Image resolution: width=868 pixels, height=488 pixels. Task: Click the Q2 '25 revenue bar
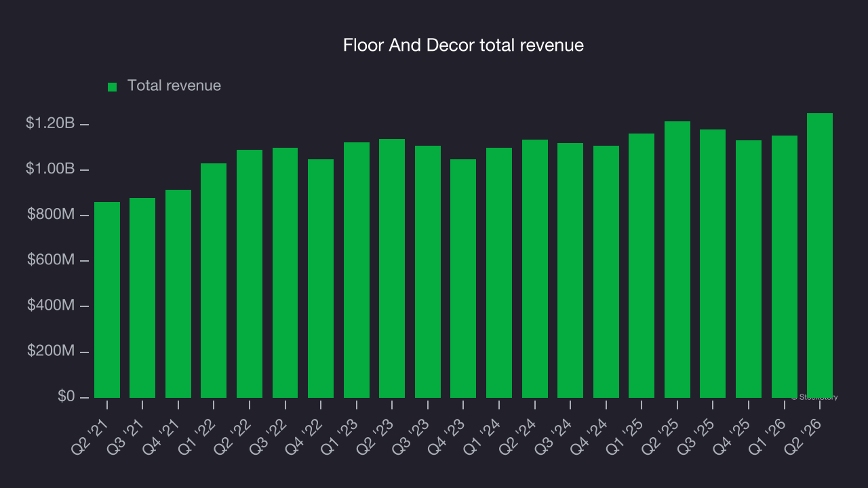point(677,260)
